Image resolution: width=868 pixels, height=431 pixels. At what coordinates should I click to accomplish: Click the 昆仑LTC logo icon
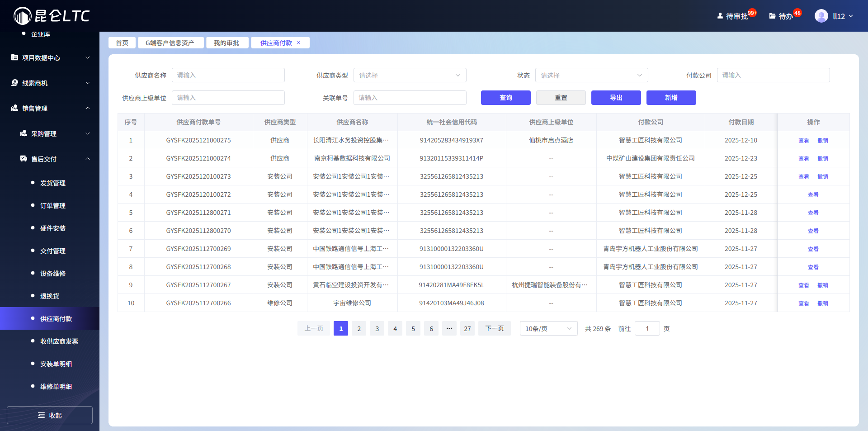(x=21, y=15)
